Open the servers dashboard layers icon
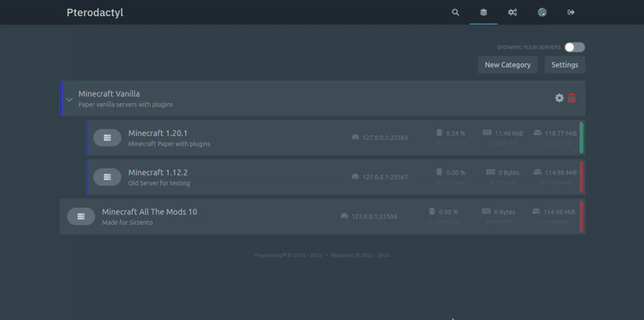Viewport: 644px width, 320px height. pyautogui.click(x=484, y=12)
